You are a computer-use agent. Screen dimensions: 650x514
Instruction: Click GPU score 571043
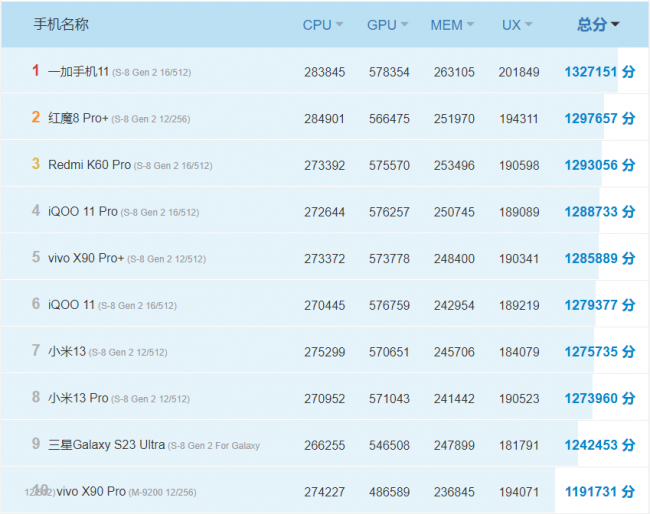(x=389, y=399)
